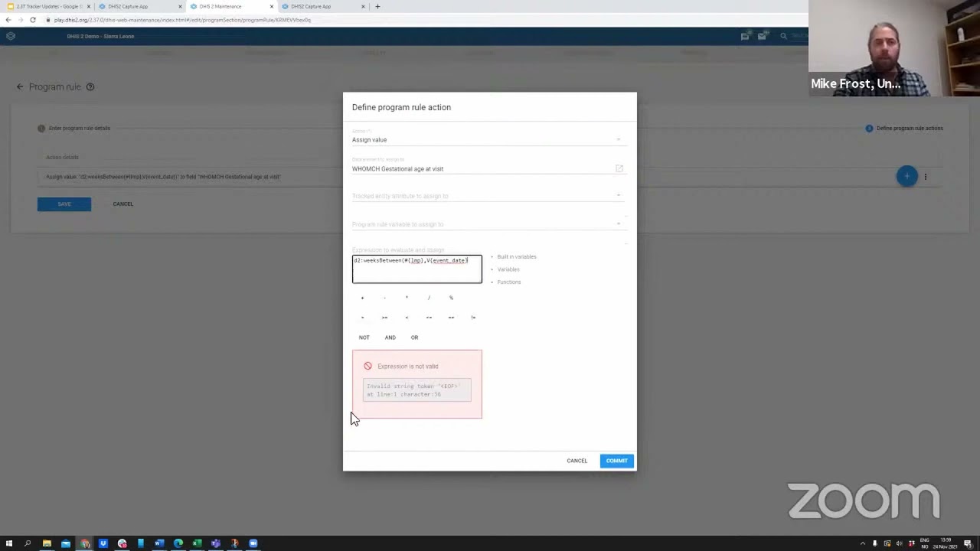Click the browser forward arrow
Screen dimensions: 980x551
click(20, 19)
